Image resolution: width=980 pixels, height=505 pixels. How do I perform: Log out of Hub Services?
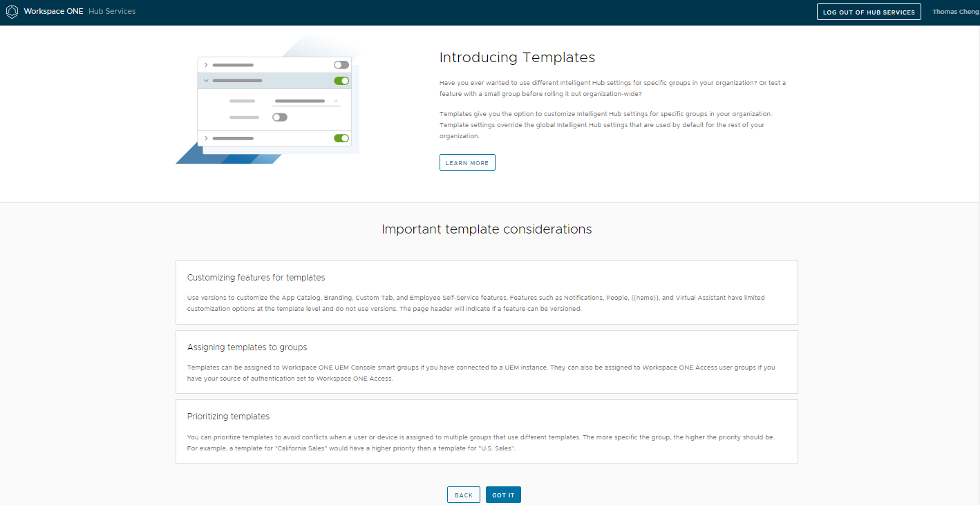(x=868, y=12)
